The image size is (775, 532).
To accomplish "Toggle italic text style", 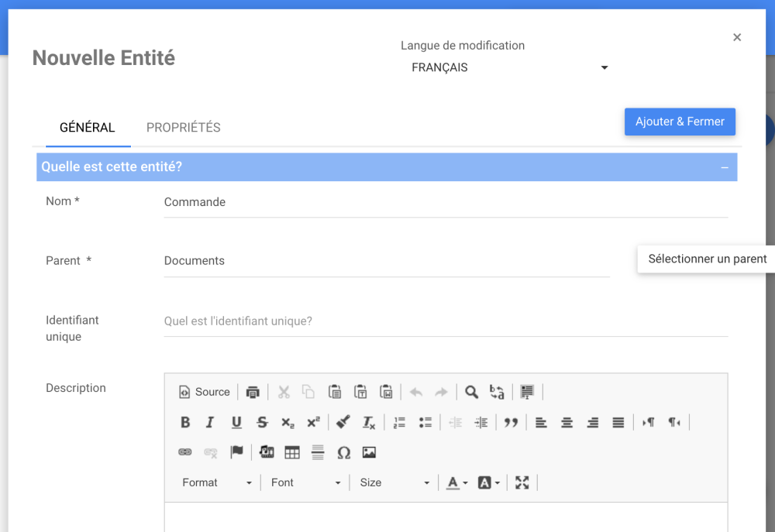I will click(210, 422).
